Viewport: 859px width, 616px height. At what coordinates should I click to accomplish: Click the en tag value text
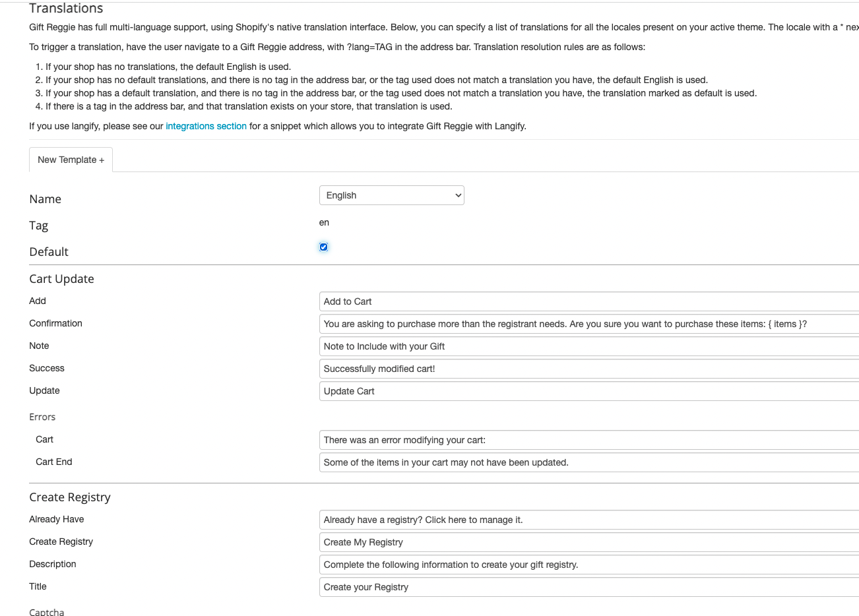324,222
